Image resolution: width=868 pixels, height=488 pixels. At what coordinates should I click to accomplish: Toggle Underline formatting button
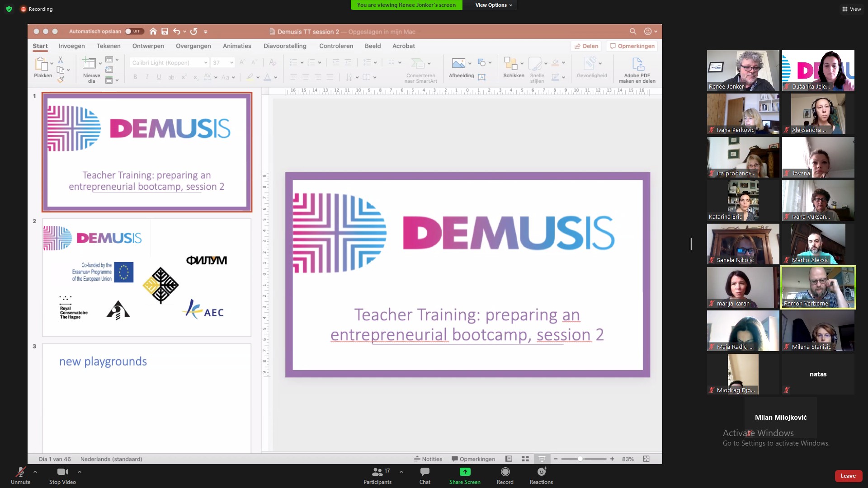pyautogui.click(x=159, y=77)
